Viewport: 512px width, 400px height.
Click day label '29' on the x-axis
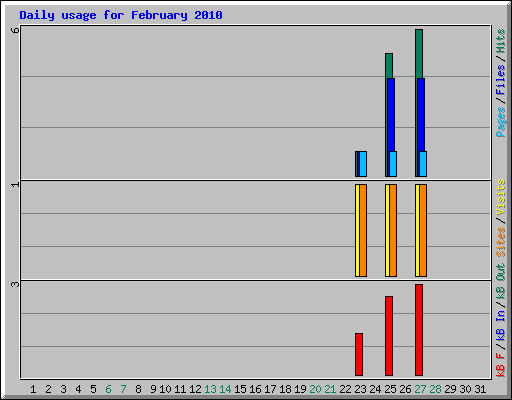pos(450,389)
